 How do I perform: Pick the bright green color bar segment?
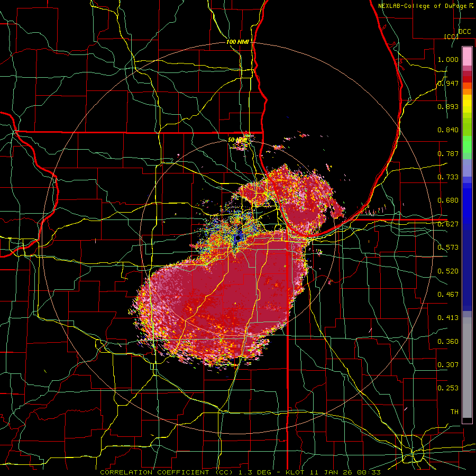pos(467,144)
